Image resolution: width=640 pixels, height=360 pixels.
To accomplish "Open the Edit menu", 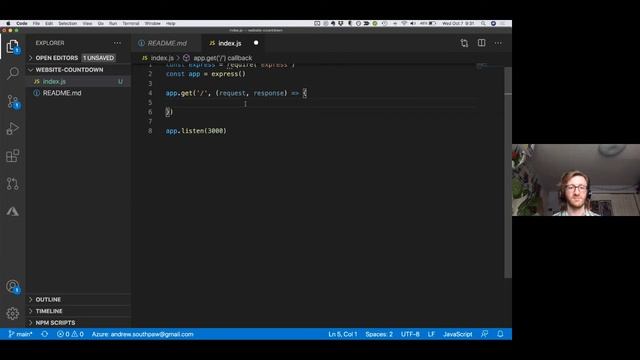I will coord(49,24).
